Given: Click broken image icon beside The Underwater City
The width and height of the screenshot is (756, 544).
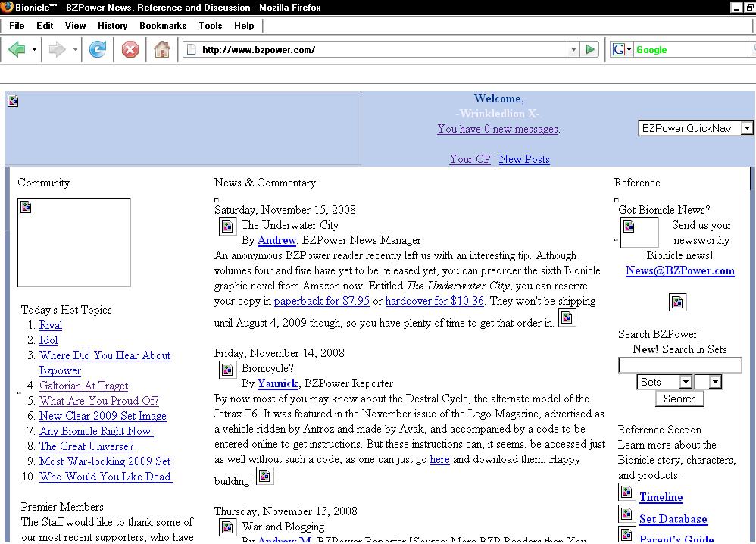Looking at the screenshot, I should [227, 227].
